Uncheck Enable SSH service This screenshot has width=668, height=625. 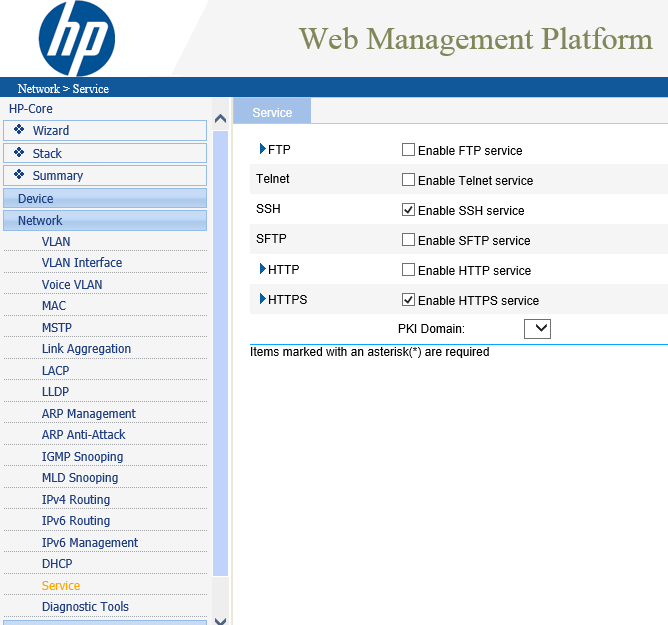click(408, 210)
